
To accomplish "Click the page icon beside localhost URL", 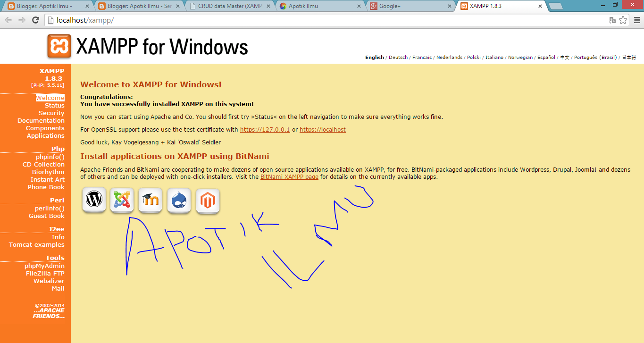I will [51, 20].
